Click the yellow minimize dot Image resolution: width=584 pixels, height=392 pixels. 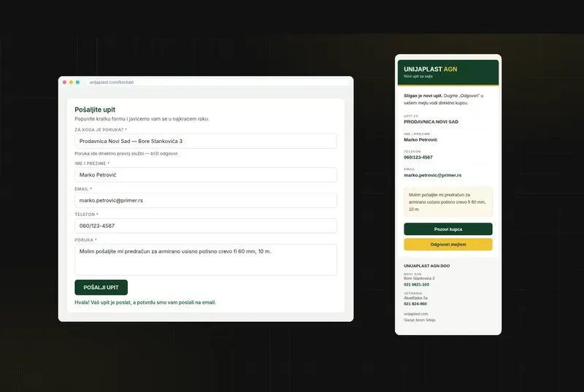pos(71,82)
